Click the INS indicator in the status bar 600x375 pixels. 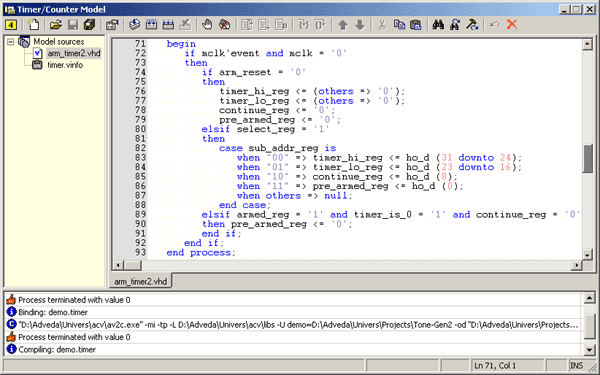(577, 365)
